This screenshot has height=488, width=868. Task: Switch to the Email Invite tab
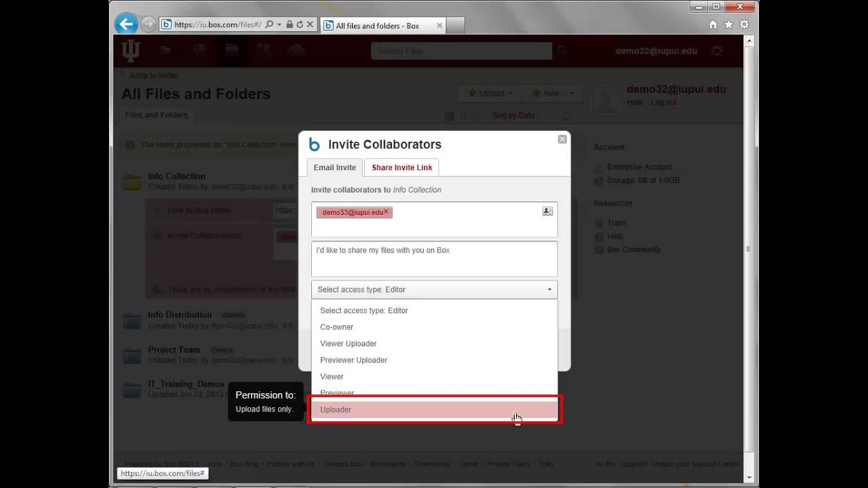tap(334, 167)
